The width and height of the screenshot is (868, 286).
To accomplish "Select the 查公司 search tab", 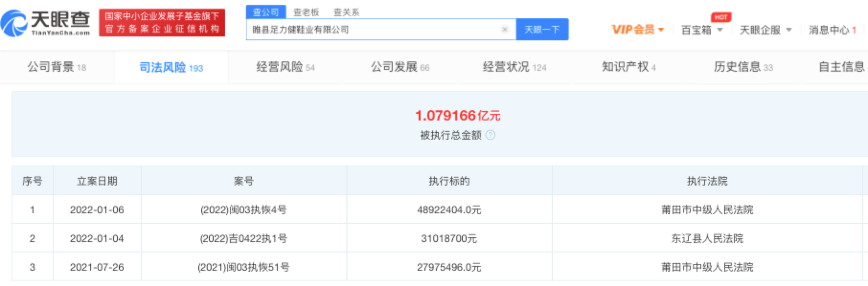I will [266, 12].
